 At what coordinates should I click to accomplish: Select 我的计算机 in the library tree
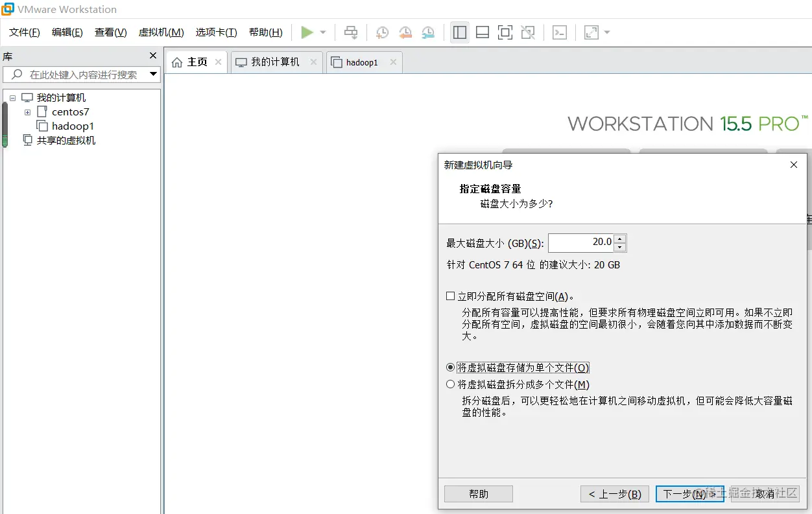[61, 98]
